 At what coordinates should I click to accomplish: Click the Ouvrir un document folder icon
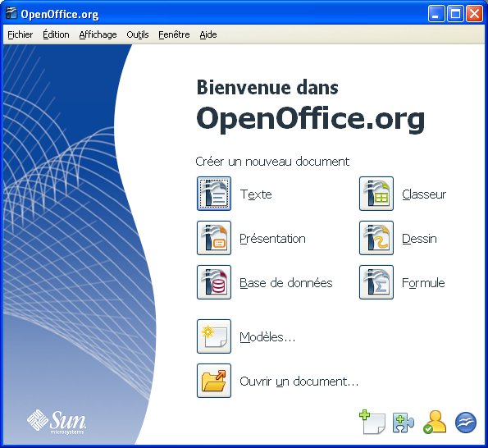coord(214,381)
